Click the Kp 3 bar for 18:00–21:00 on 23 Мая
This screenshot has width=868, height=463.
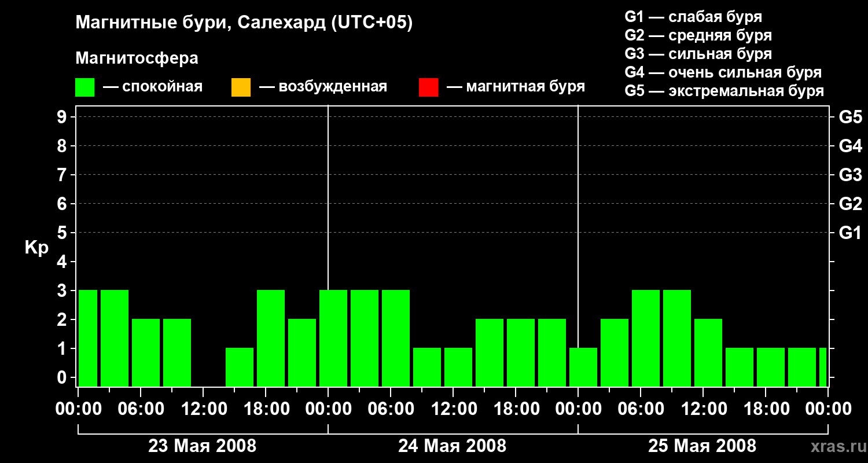coord(271,338)
